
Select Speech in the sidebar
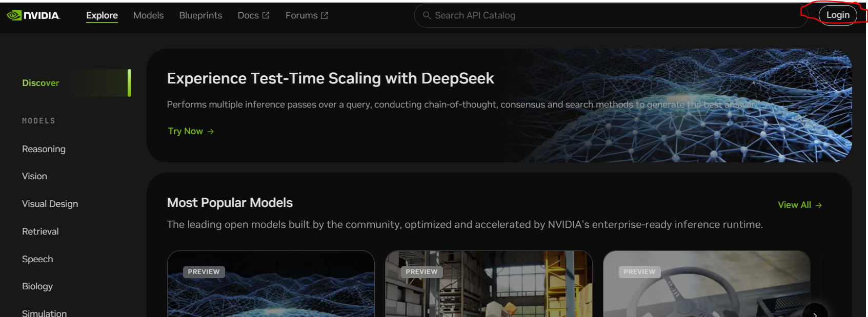[37, 259]
